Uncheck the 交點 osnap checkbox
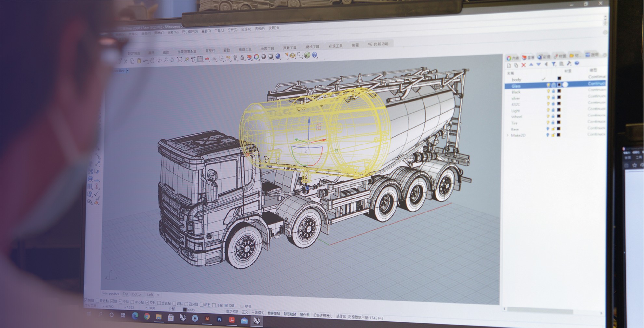Image resolution: width=644 pixels, height=328 pixels. 147,302
